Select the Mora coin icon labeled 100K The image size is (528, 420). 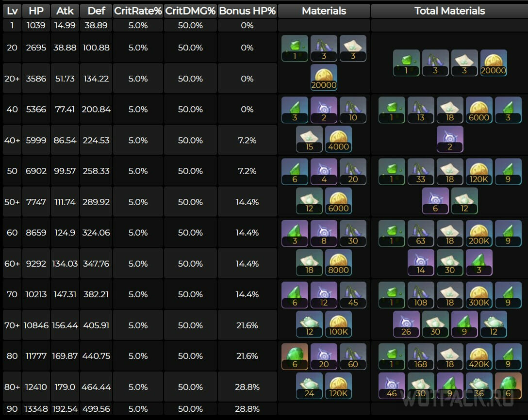click(x=338, y=324)
